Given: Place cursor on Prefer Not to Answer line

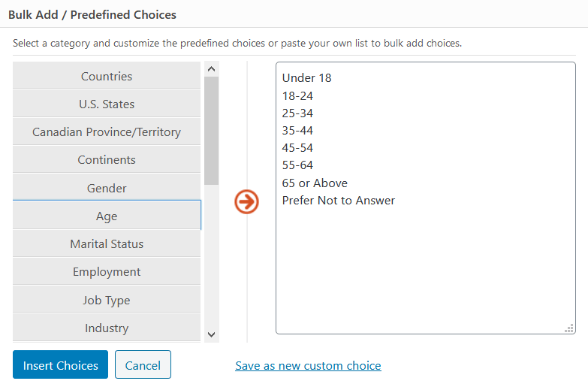Looking at the screenshot, I should [339, 201].
